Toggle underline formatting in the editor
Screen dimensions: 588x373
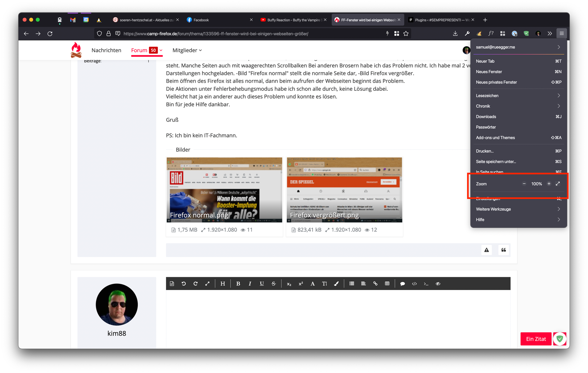[x=262, y=283]
